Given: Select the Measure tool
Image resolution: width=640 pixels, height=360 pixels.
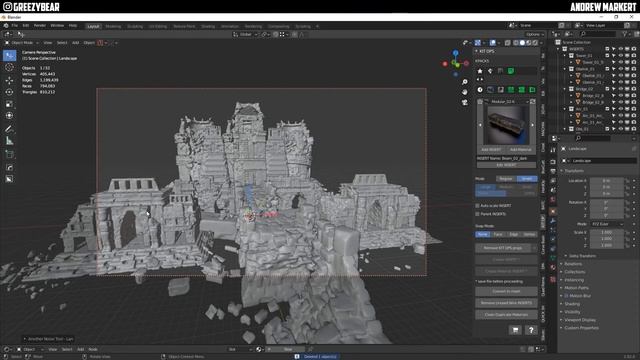Looking at the screenshot, I should pyautogui.click(x=9, y=141).
